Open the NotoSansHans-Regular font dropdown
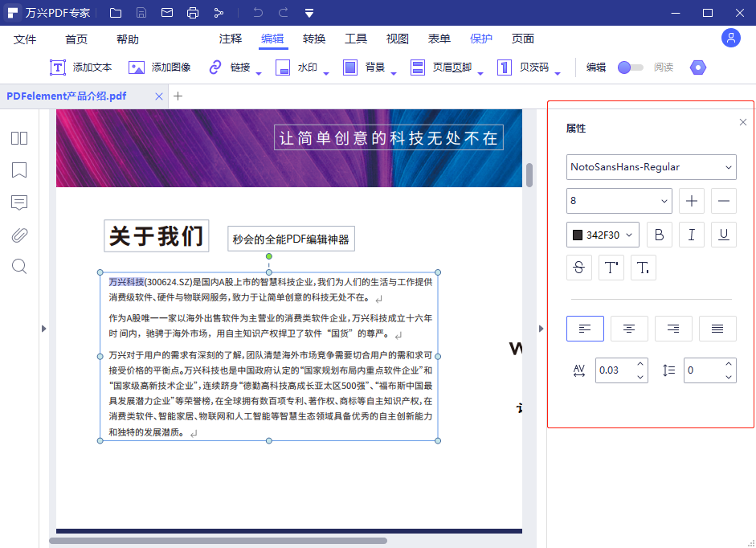This screenshot has width=756, height=548. point(651,167)
